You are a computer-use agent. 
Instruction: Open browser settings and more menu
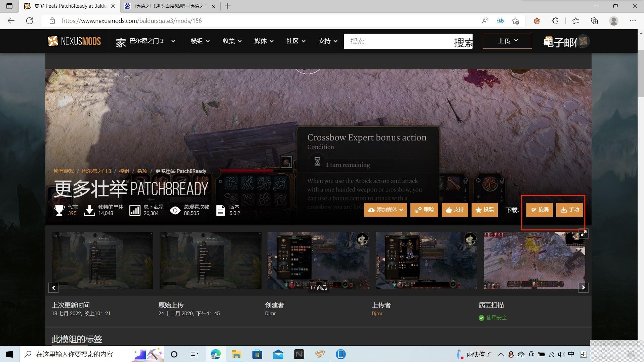(633, 21)
